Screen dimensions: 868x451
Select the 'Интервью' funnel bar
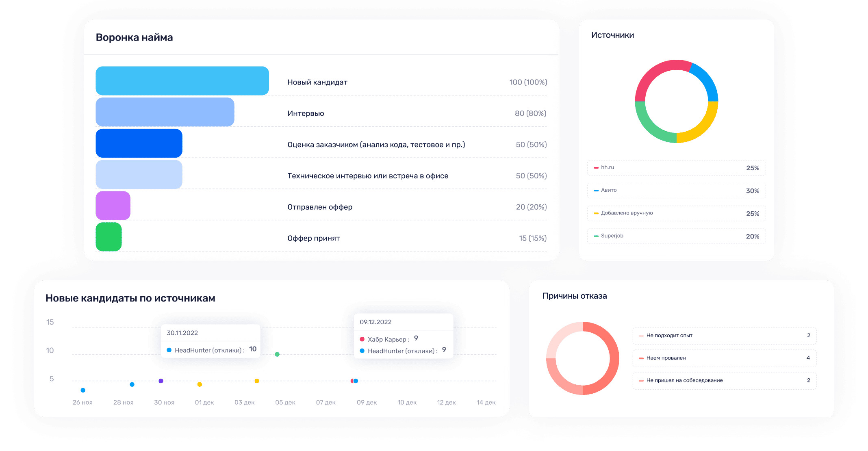point(165,112)
